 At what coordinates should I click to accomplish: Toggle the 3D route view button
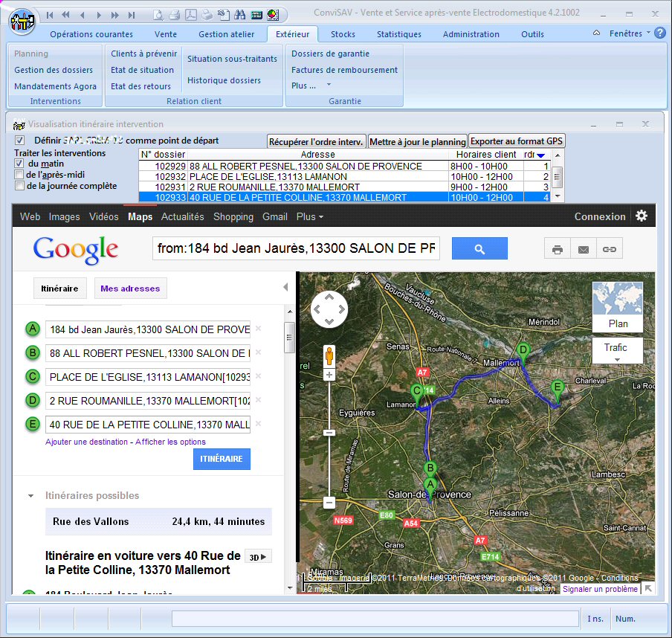pos(258,556)
